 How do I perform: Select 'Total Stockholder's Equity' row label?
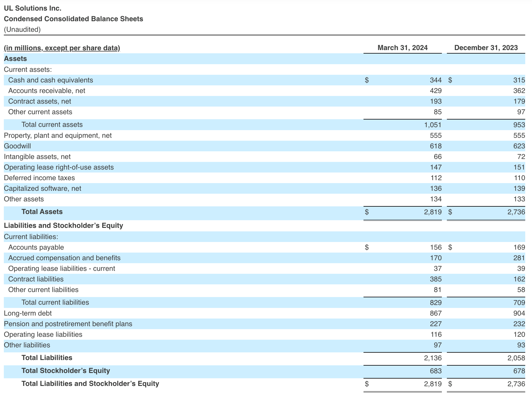point(66,371)
